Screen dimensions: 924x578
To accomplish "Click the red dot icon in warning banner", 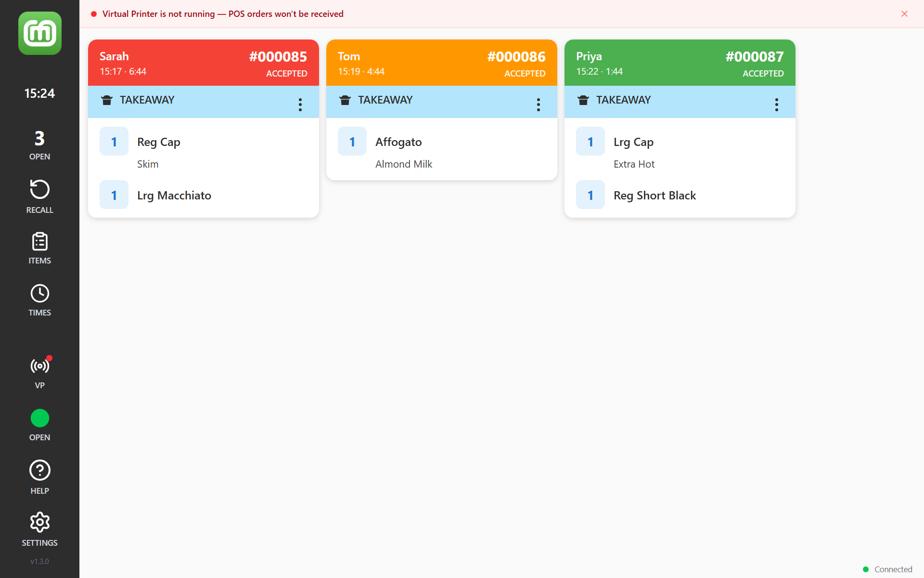I will 94,14.
